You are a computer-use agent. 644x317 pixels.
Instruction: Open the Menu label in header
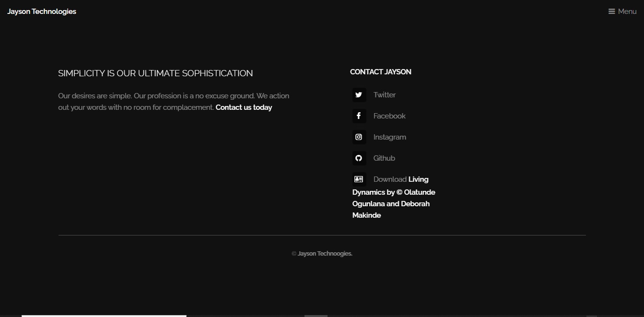click(x=627, y=12)
